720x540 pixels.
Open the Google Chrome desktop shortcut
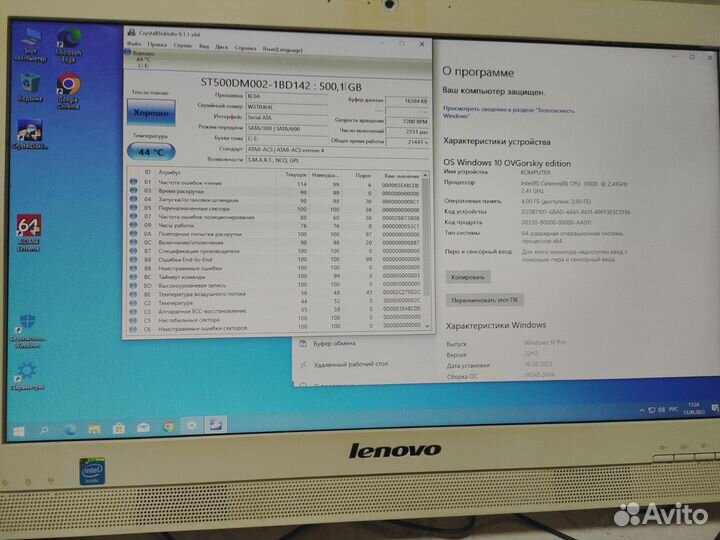(68, 91)
